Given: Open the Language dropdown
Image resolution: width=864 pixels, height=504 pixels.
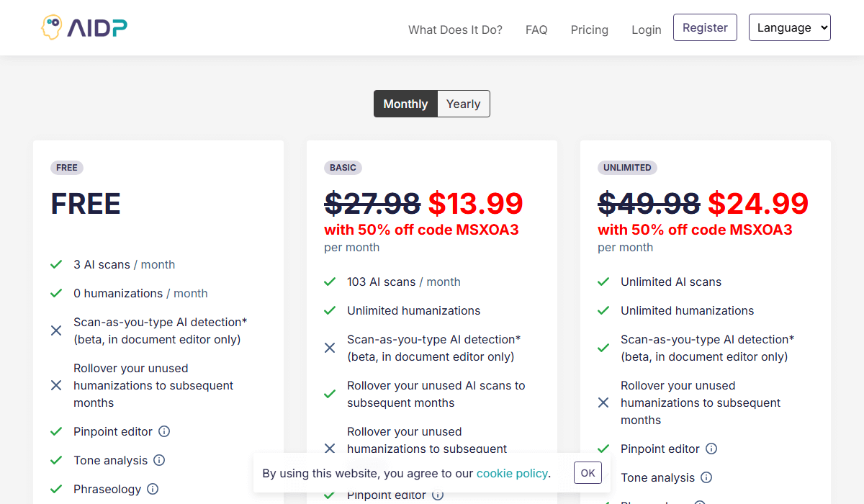Looking at the screenshot, I should (789, 27).
